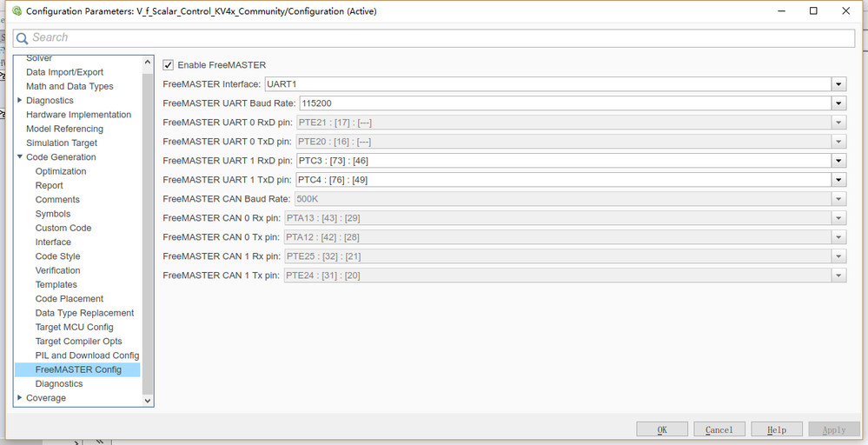Click the search magnifier icon
868x445 pixels.
tap(22, 37)
